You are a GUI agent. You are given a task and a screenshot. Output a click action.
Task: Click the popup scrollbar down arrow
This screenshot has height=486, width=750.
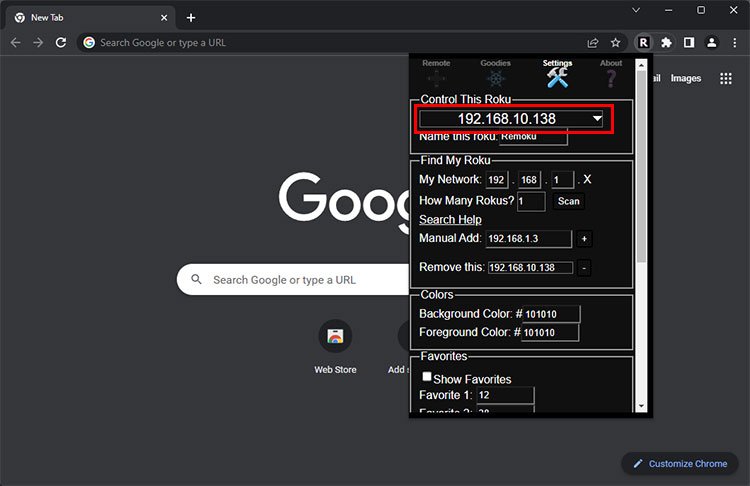coord(641,407)
